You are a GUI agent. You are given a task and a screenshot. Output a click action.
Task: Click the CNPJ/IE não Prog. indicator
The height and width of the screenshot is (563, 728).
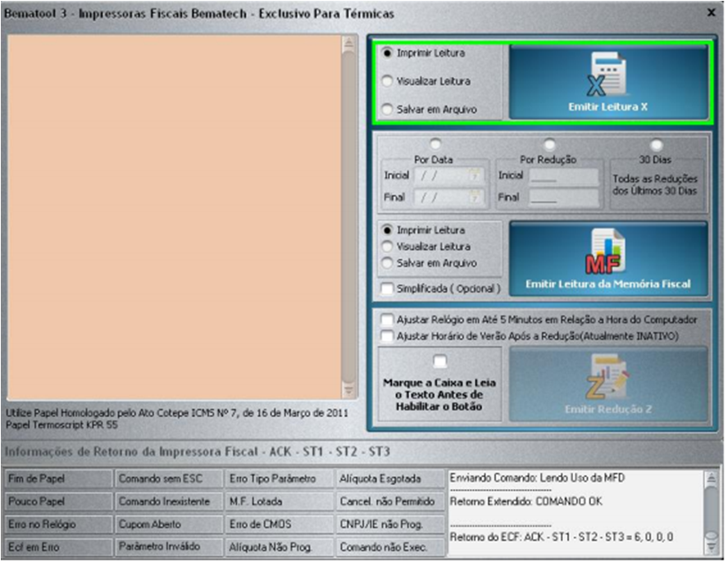(390, 524)
